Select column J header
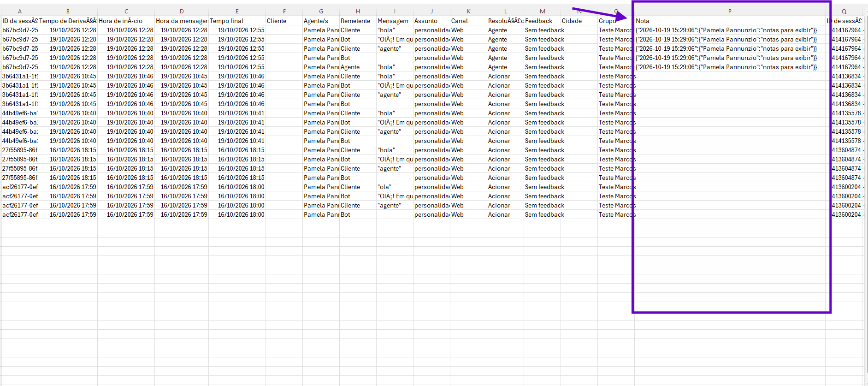The width and height of the screenshot is (868, 386). click(x=432, y=11)
